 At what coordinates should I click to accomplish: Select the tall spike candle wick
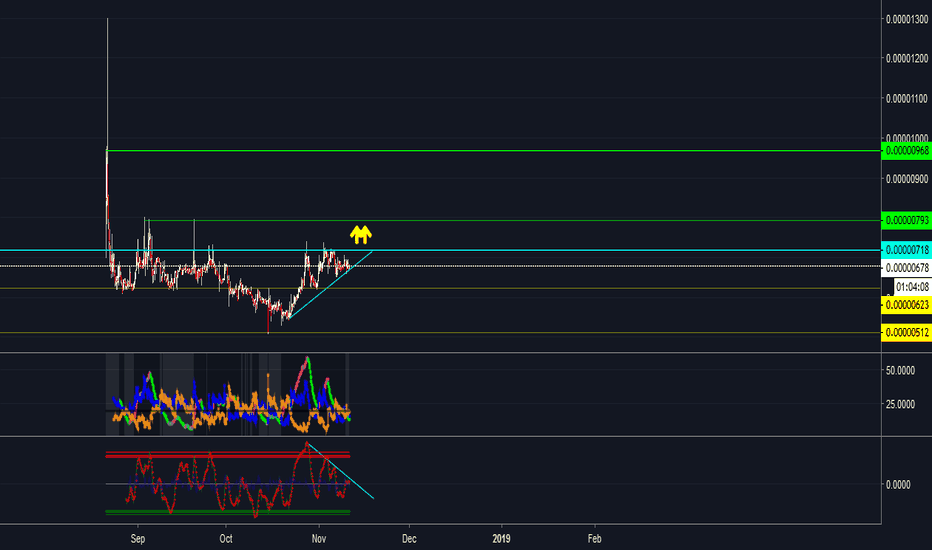[107, 83]
